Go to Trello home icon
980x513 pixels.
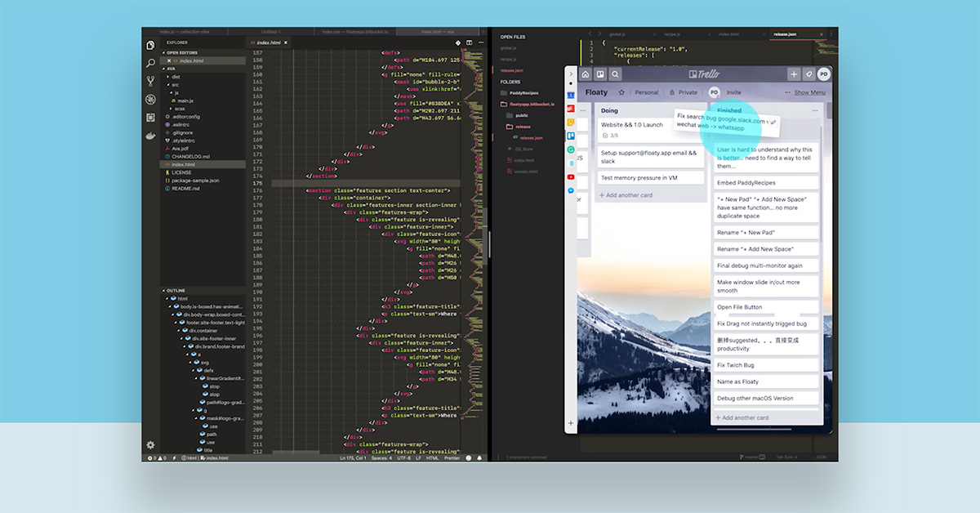(x=586, y=74)
